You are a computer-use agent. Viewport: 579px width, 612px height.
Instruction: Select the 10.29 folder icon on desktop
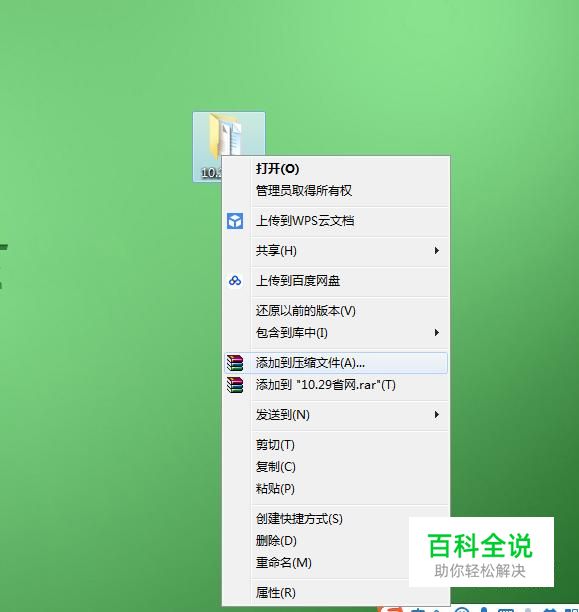pos(229,147)
